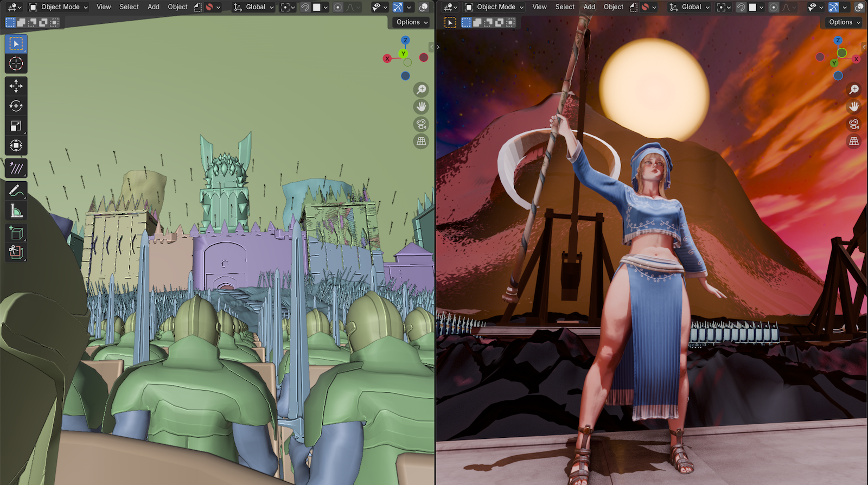Click the tweak select tool icon in right viewport

click(x=450, y=22)
